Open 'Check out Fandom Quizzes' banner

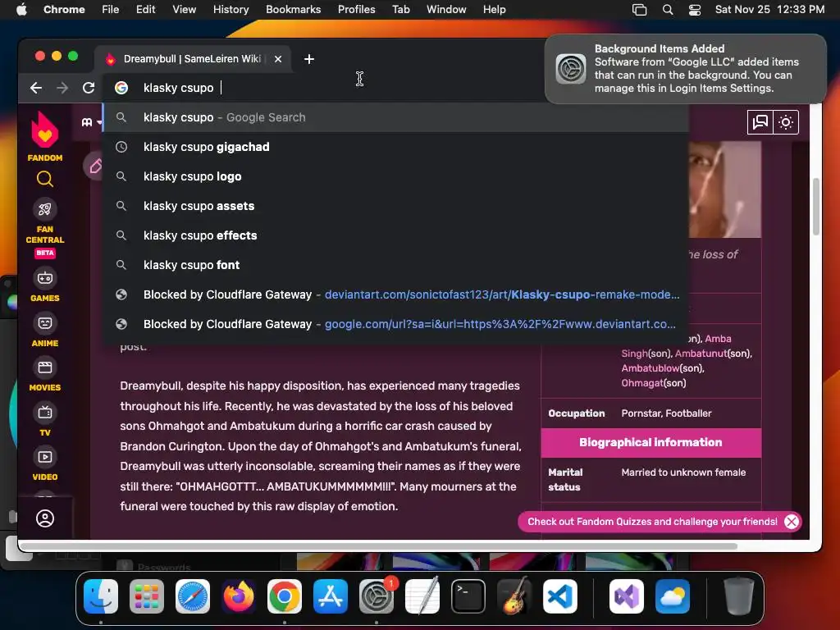[x=652, y=522]
